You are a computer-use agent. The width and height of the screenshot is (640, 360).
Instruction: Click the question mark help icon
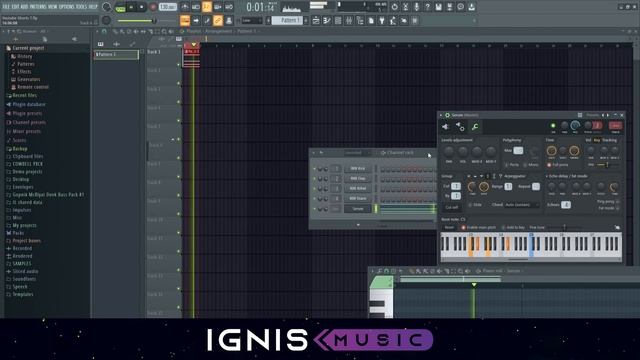pos(427,7)
